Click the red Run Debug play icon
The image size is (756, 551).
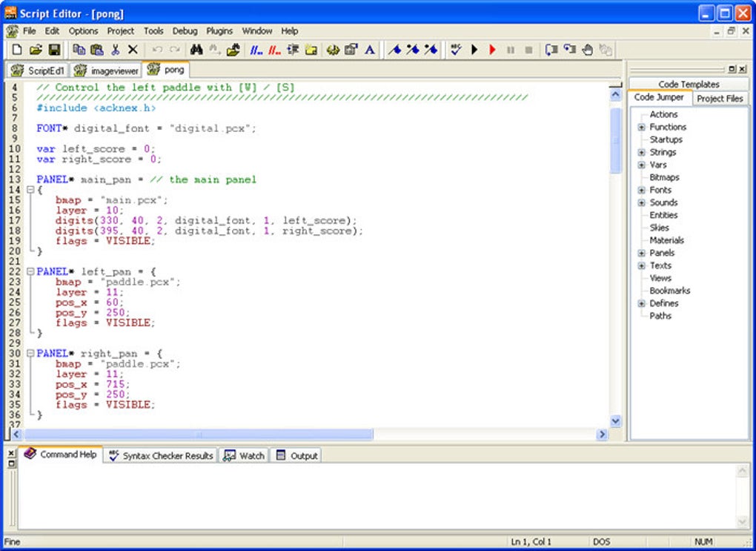491,50
